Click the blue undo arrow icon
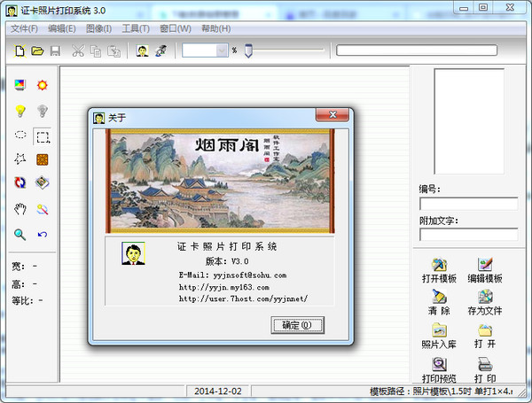Viewport: 532px width, 403px height. coord(42,234)
